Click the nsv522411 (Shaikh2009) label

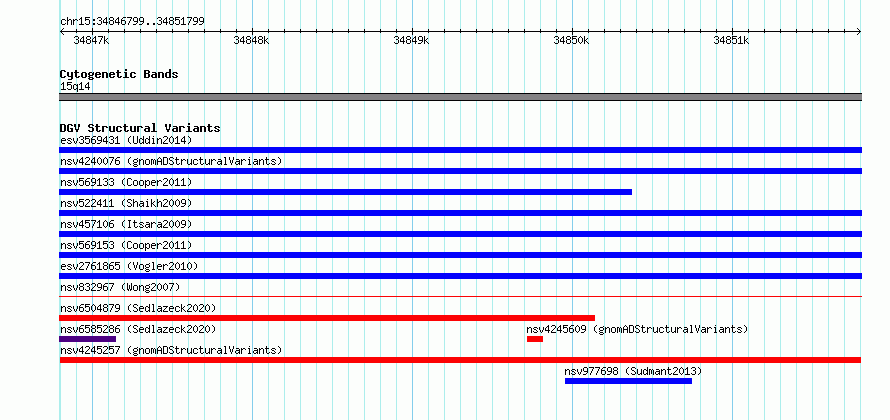coord(126,203)
